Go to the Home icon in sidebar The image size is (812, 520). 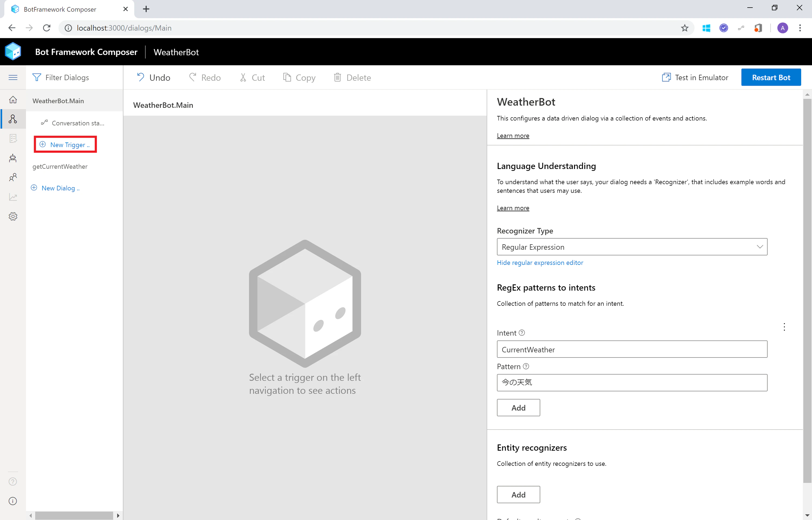13,100
